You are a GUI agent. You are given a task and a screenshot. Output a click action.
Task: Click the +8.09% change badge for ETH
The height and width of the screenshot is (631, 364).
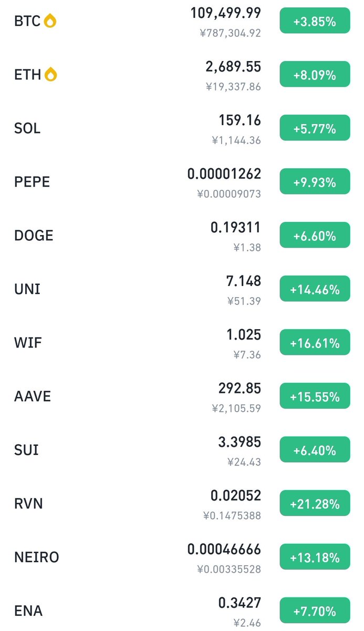coord(315,75)
